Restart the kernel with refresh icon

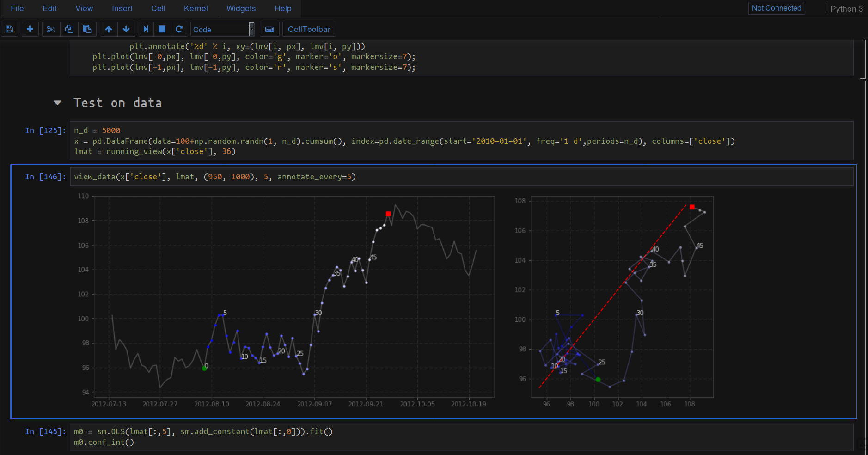click(179, 29)
